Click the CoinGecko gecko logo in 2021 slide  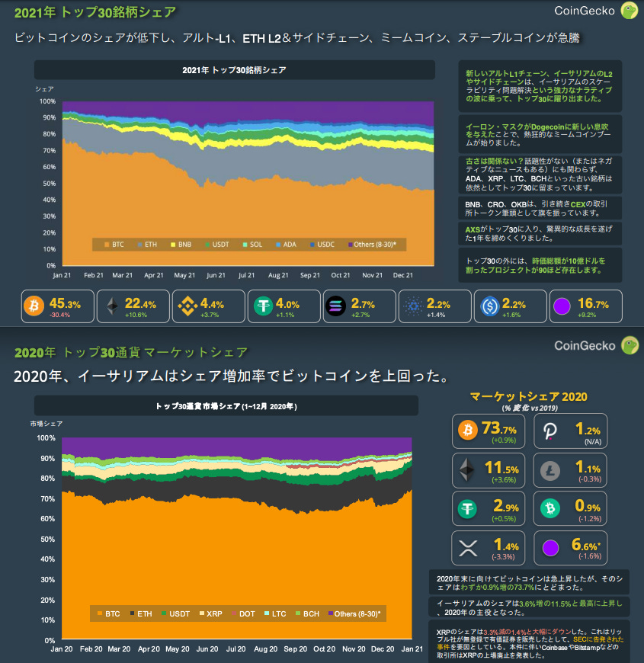pyautogui.click(x=630, y=11)
